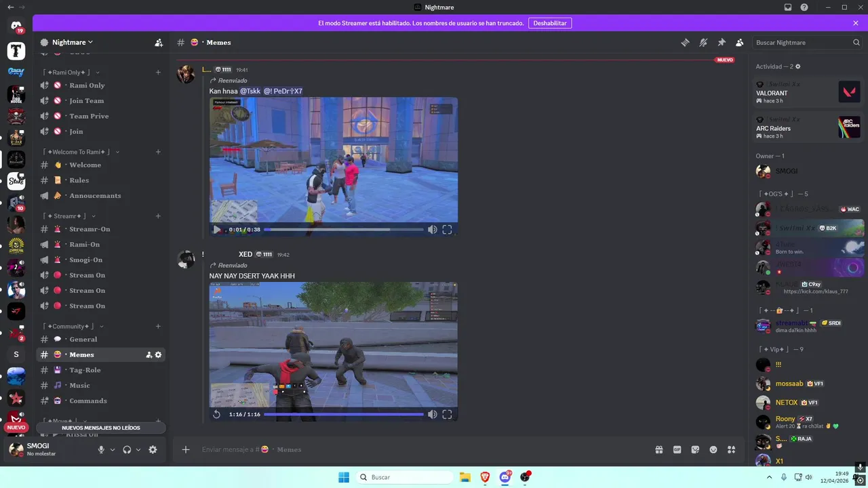Fullscreen the first video

(448, 229)
